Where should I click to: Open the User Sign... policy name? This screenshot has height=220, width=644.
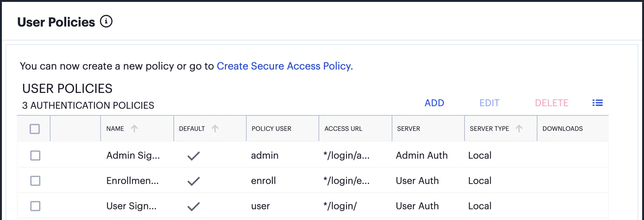[x=132, y=206]
